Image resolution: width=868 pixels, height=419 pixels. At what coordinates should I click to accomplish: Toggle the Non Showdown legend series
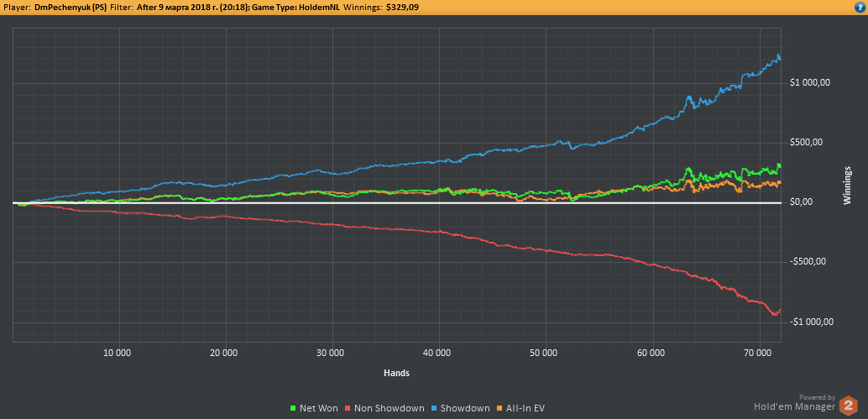[384, 408]
